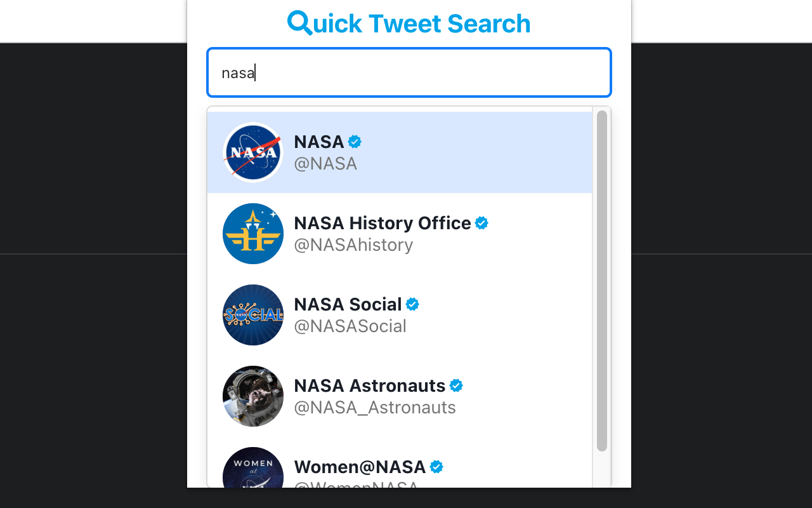This screenshot has height=508, width=812.
Task: Select the NASA Social result row
Action: (400, 314)
